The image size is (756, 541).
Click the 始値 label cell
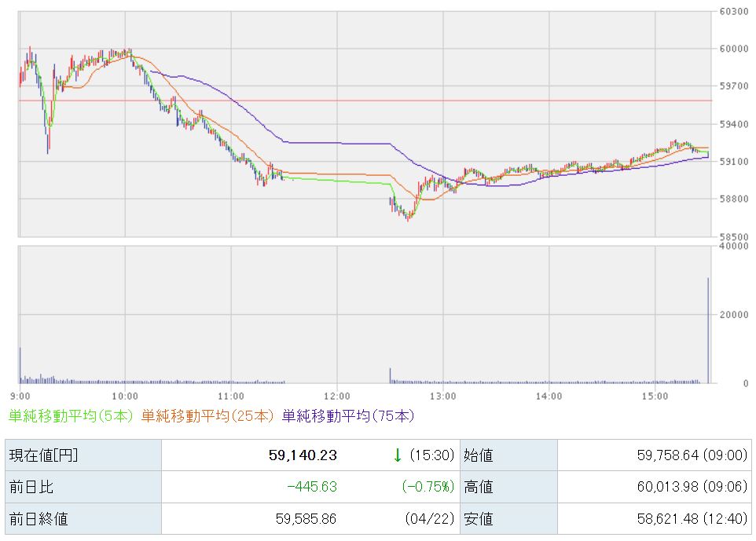478,455
